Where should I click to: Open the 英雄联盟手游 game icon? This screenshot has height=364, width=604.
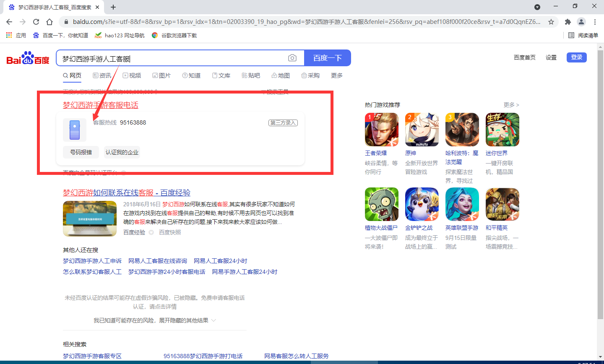462,204
